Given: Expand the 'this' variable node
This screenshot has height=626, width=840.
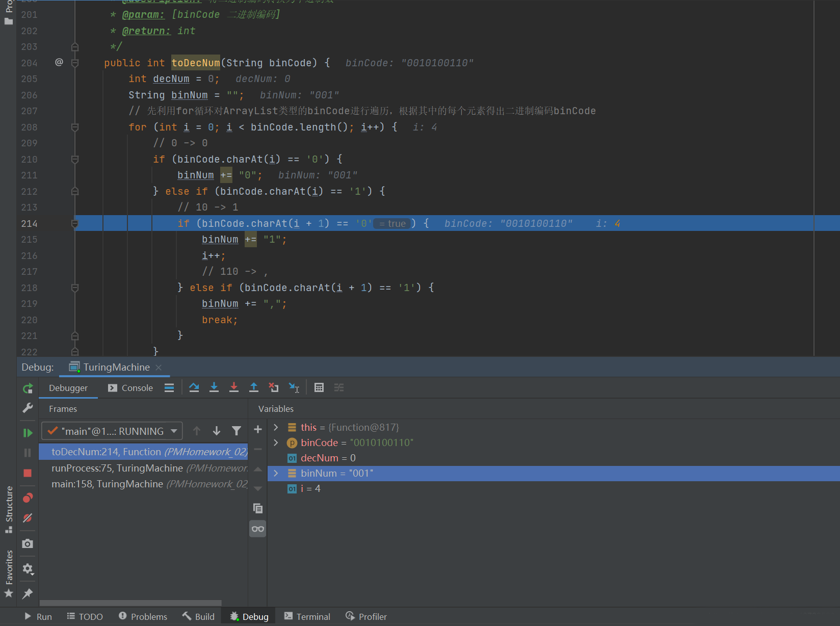Looking at the screenshot, I should click(276, 427).
